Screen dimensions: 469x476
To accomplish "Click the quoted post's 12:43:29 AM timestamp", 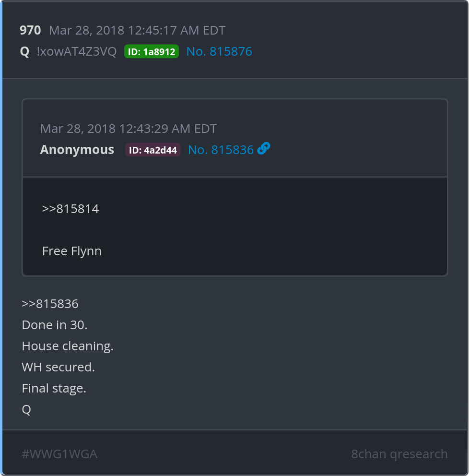I will (x=129, y=129).
